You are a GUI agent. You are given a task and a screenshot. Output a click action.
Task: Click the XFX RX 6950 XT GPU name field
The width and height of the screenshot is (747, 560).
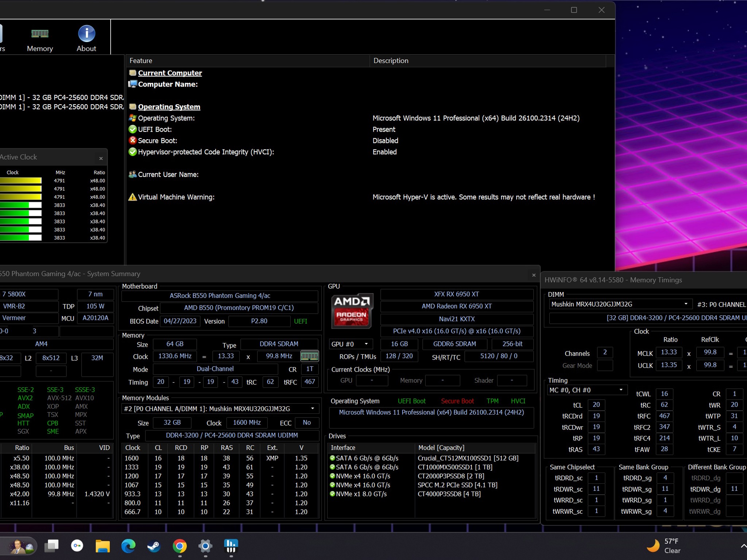click(x=457, y=294)
